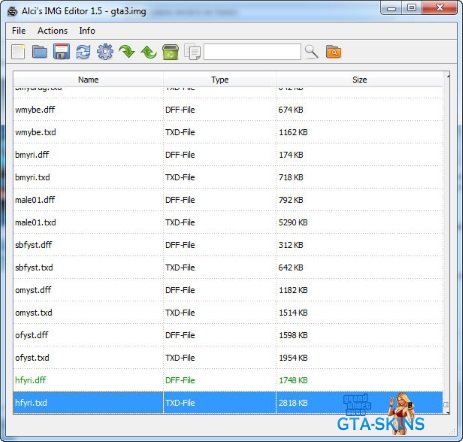The image size is (463, 442).
Task: Select the omyst.dff file
Action: tap(228, 290)
